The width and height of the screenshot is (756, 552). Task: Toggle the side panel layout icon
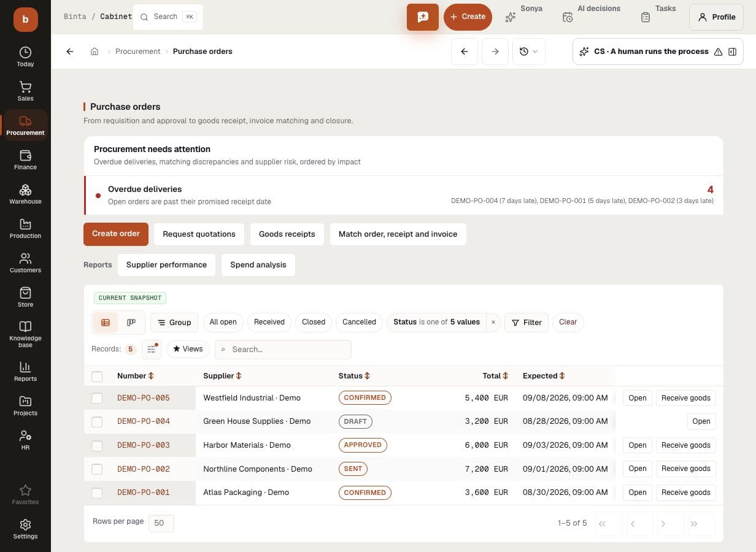[732, 52]
